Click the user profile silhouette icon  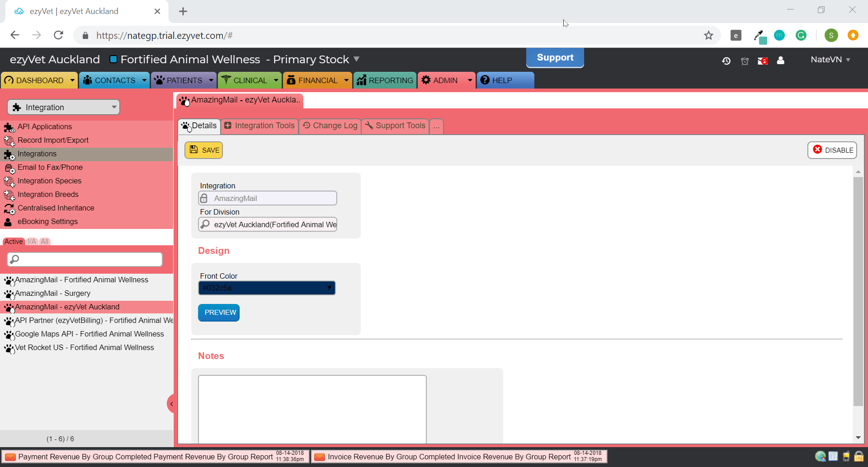pyautogui.click(x=780, y=60)
